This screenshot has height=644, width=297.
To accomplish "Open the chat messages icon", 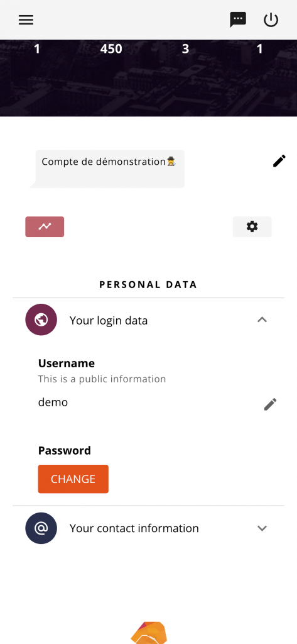I will click(238, 19).
